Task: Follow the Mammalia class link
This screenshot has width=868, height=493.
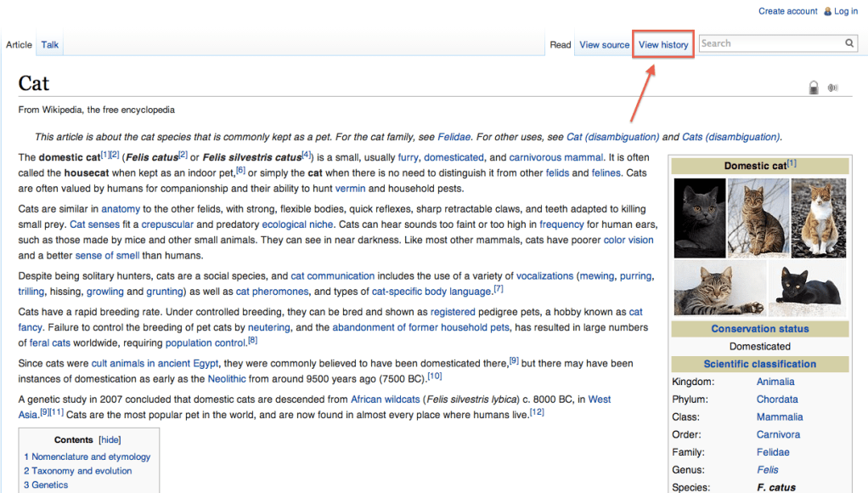Action: (x=780, y=417)
